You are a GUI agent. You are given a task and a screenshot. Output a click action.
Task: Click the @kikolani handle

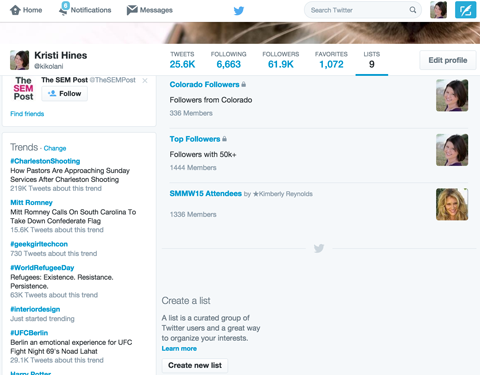tap(49, 66)
